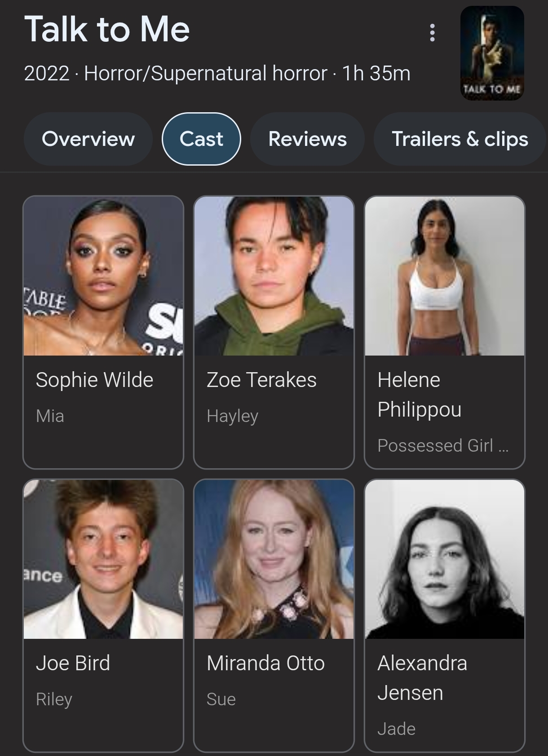Tap Zoe Terakes' photo
The image size is (548, 756).
274,276
